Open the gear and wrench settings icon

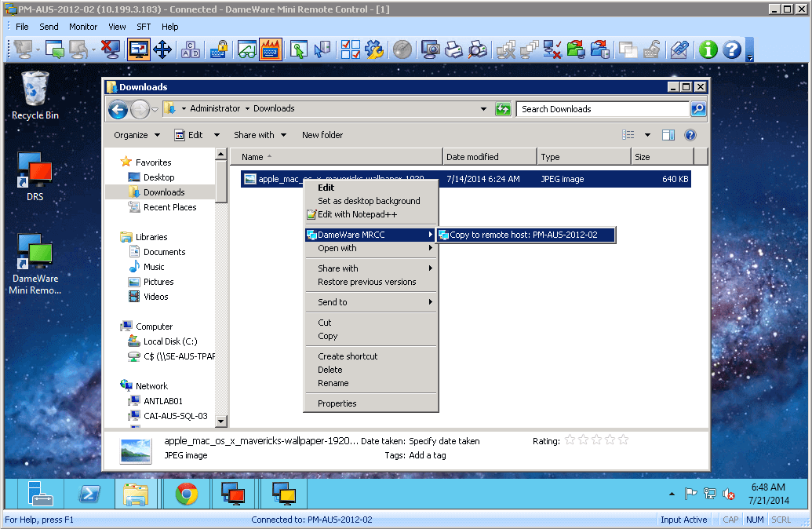coord(374,49)
